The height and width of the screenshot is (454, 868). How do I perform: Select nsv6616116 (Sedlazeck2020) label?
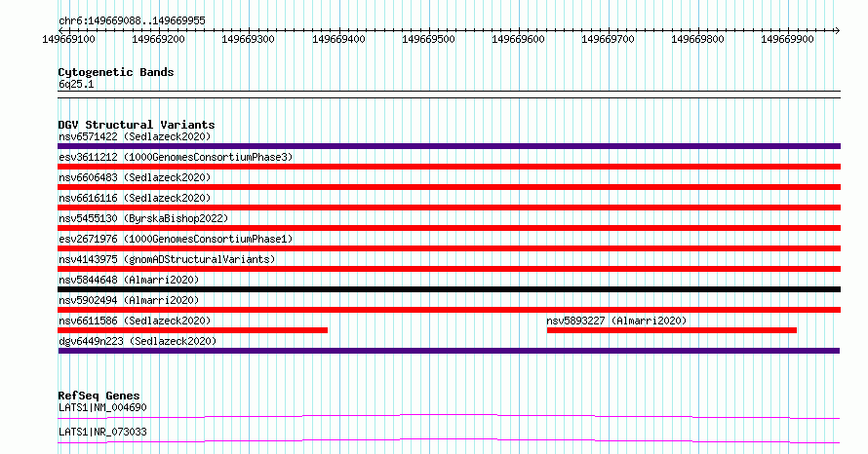[135, 198]
